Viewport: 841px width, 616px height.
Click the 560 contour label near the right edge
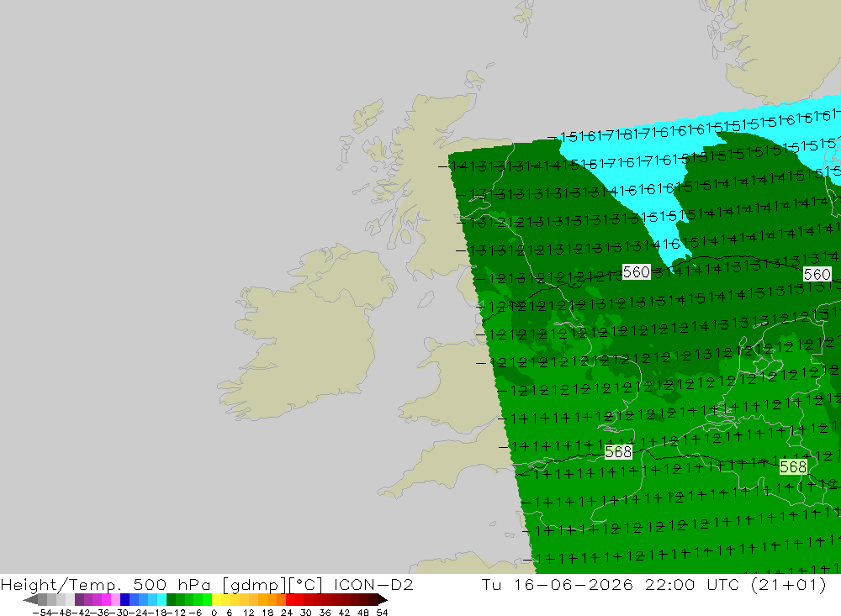pos(817,275)
